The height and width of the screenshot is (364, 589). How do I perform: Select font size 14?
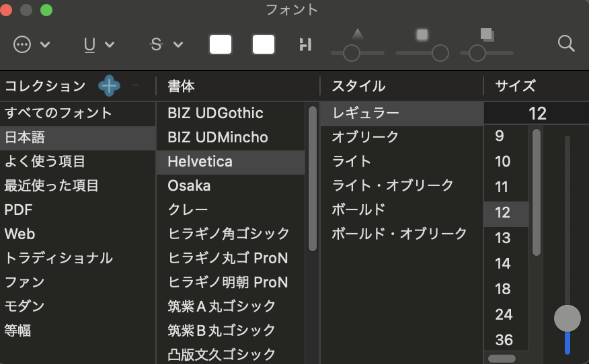(506, 264)
